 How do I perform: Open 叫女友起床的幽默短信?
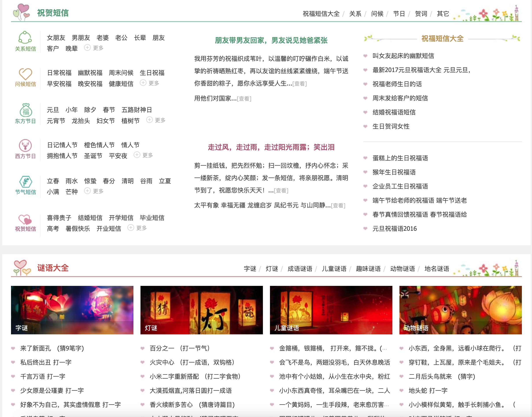pos(403,56)
